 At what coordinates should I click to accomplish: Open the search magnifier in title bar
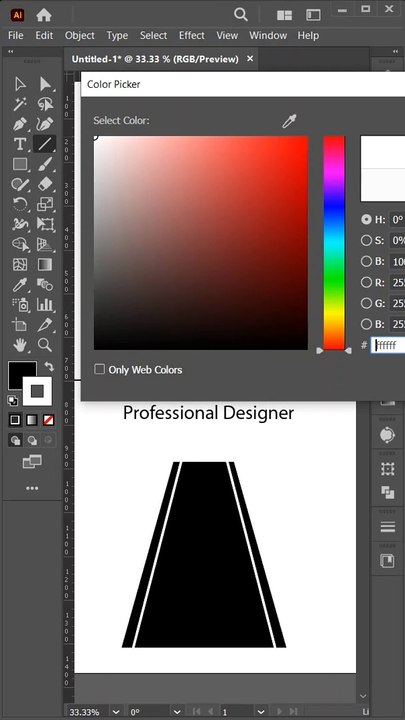pos(241,15)
